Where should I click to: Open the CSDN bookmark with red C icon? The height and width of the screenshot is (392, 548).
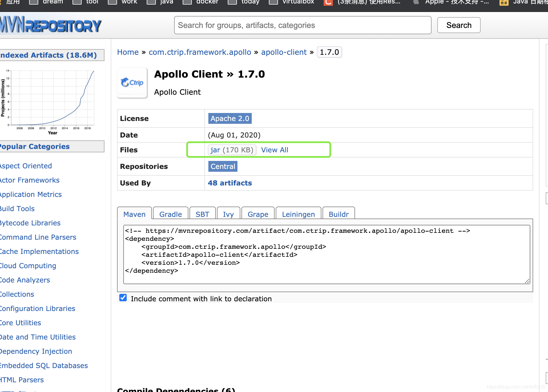click(x=362, y=2)
